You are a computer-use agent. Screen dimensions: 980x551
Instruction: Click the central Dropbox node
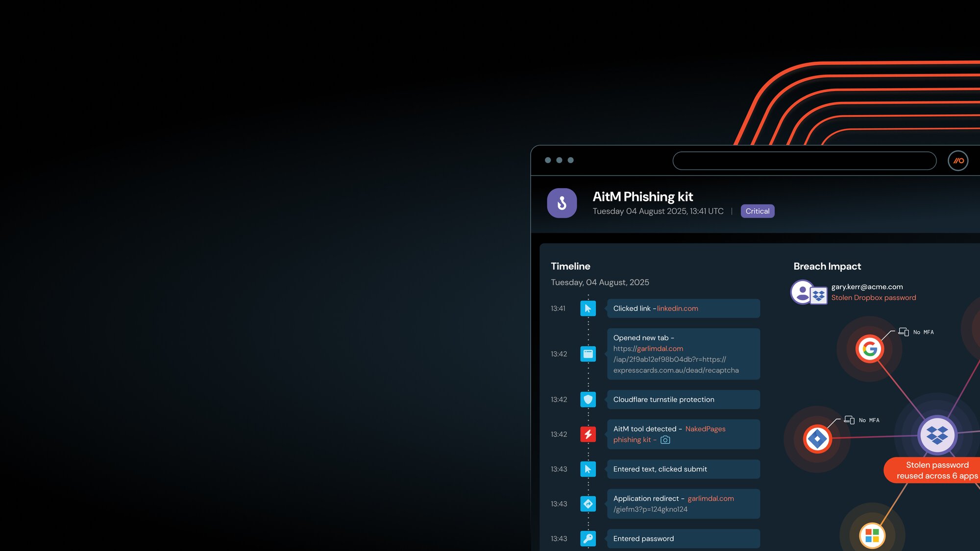point(937,435)
